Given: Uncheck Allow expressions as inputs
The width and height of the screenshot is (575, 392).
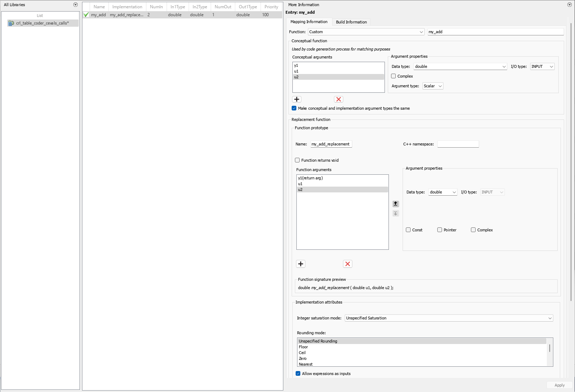Looking at the screenshot, I should (x=298, y=374).
